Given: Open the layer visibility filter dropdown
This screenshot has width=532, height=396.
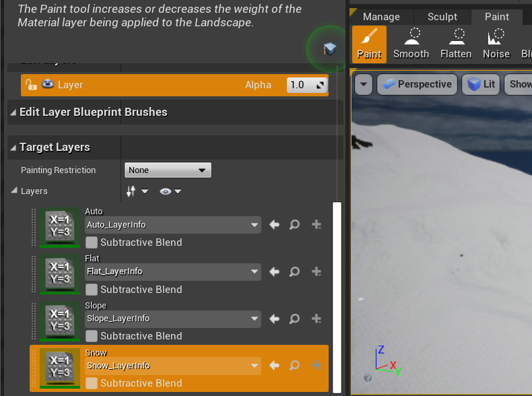Looking at the screenshot, I should (170, 191).
